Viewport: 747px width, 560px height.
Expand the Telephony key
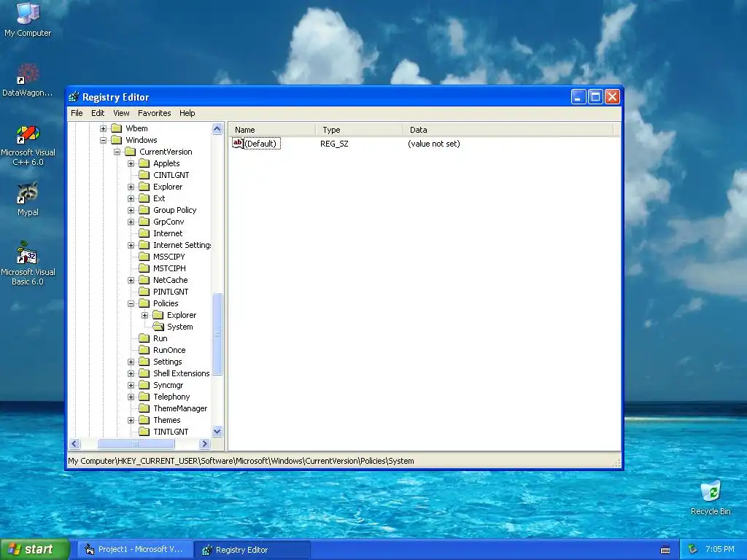131,397
